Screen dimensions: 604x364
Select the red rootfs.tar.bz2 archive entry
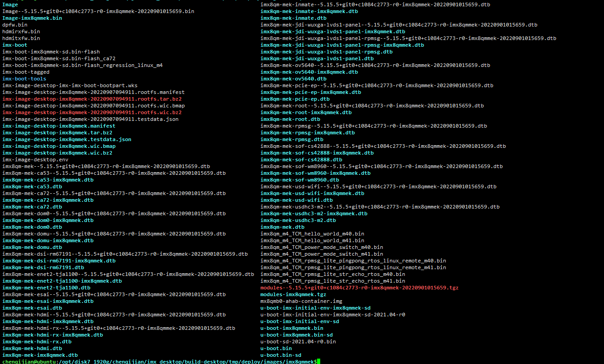pos(92,99)
